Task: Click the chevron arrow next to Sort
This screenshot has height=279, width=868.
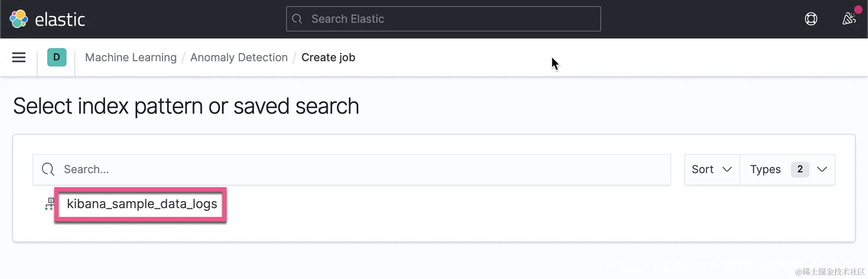Action: point(727,169)
